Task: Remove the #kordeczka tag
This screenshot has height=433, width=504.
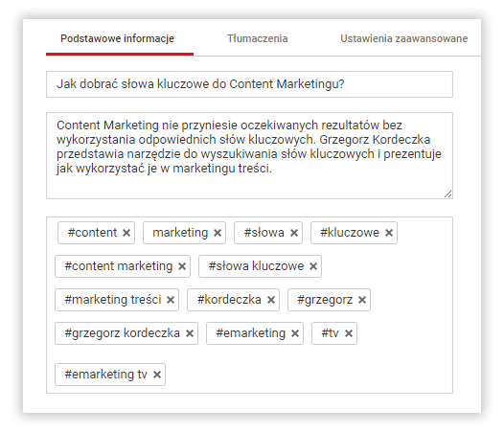Action: tap(271, 300)
